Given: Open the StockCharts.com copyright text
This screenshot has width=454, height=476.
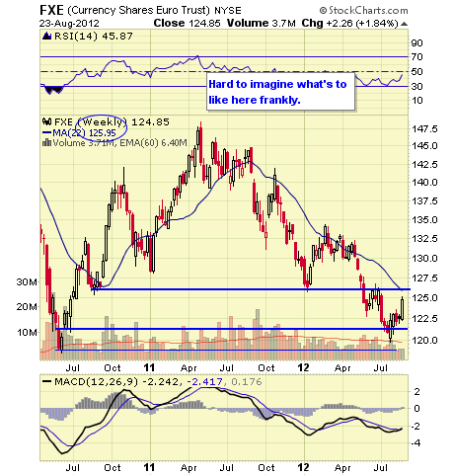Looking at the screenshot, I should point(363,11).
